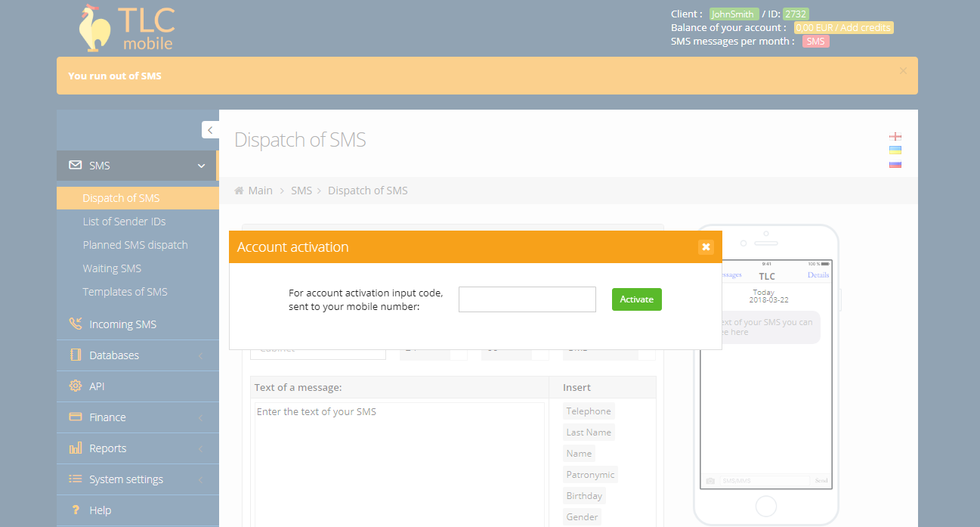This screenshot has width=980, height=527.
Task: Dismiss the 'You run out of SMS' alert
Action: point(903,70)
